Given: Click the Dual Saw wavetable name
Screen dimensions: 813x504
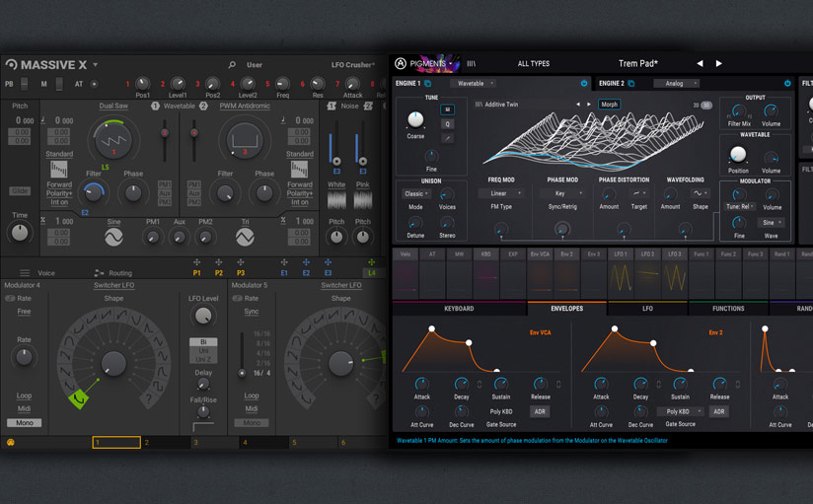Looking at the screenshot, I should (x=113, y=106).
